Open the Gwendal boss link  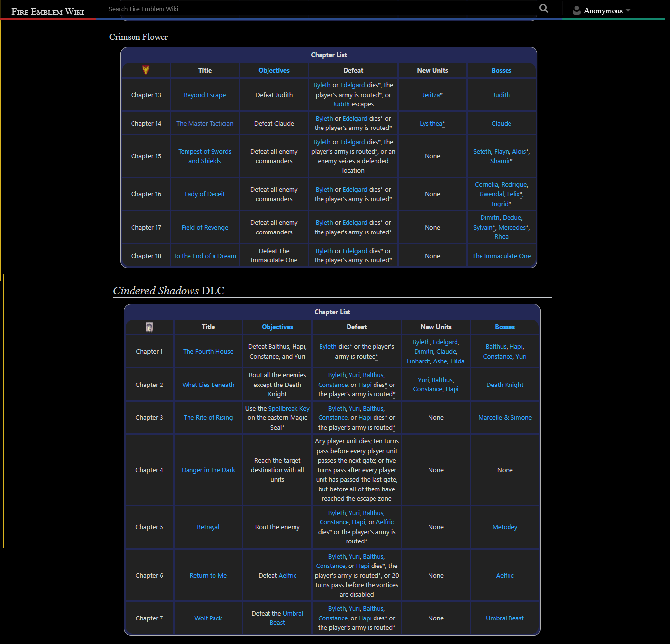coord(491,194)
